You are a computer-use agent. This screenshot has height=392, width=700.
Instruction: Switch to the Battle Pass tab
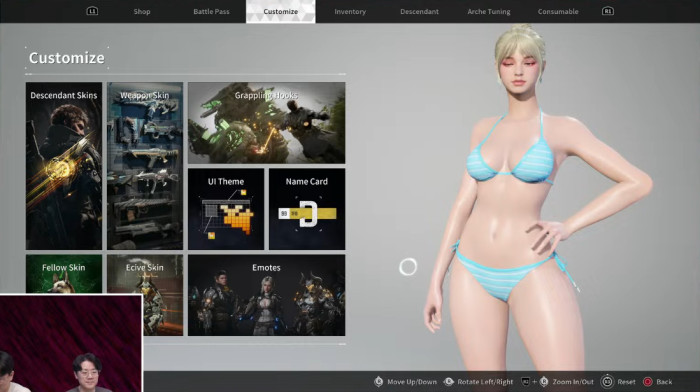point(211,12)
